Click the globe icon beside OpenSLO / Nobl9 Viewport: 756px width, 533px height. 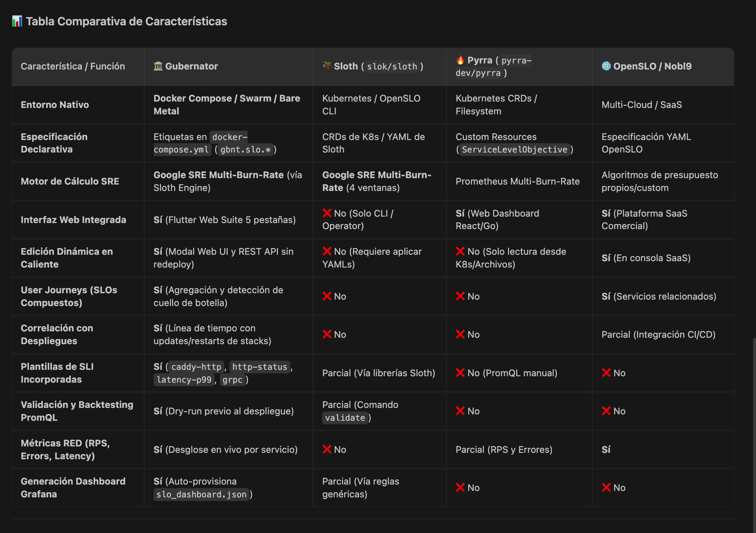click(606, 66)
